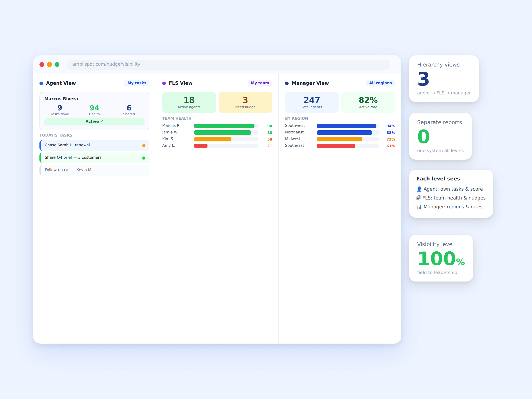Click the Kim S. team row name
532x399 pixels.
pyautogui.click(x=168, y=139)
